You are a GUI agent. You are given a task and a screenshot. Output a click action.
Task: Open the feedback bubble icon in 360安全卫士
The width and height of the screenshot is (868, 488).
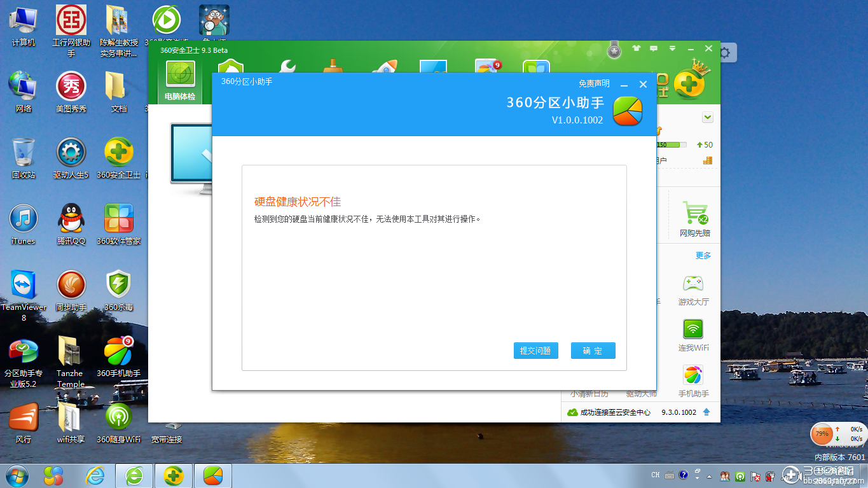tap(654, 48)
